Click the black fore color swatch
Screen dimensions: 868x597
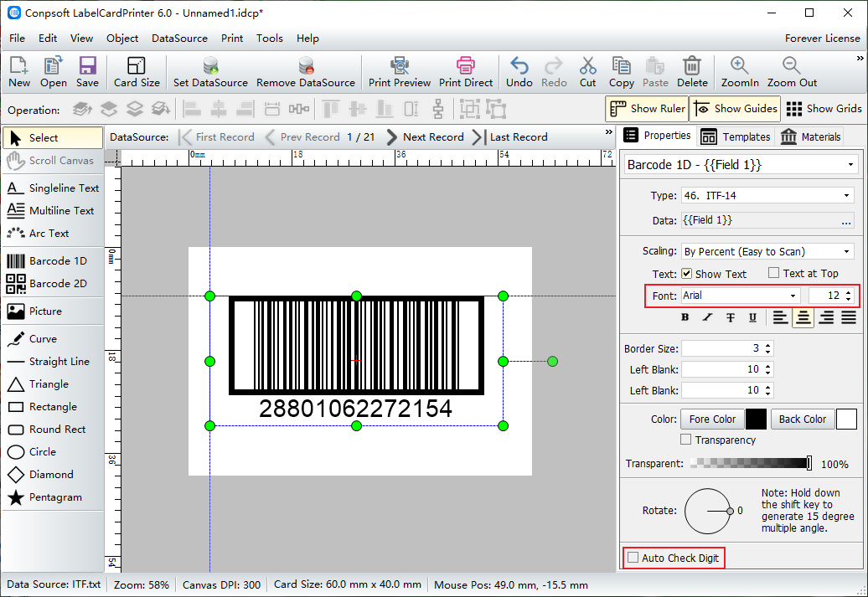pos(756,419)
